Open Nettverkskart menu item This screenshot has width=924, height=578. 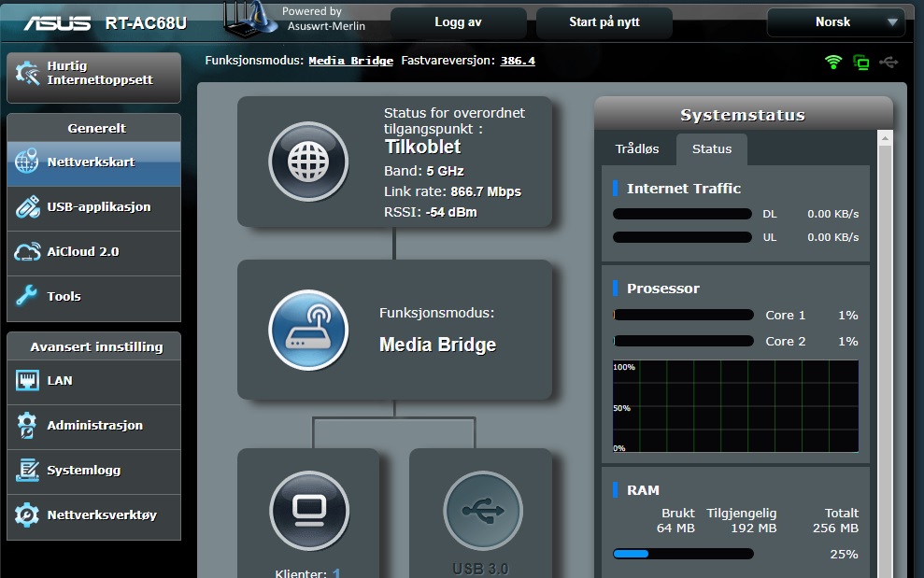[93, 162]
